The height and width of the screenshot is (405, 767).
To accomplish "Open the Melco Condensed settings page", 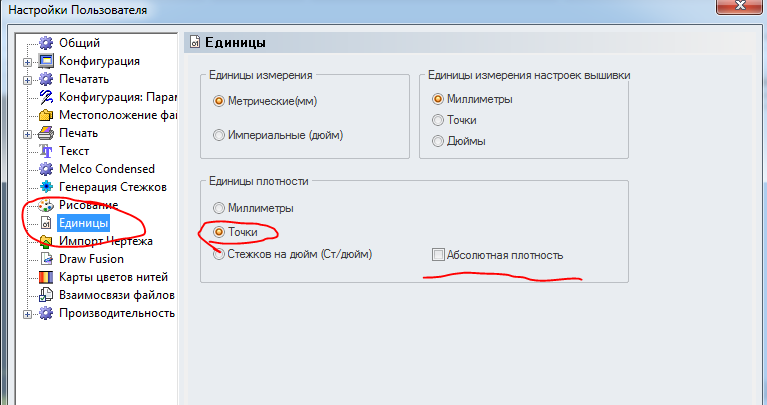I will [x=107, y=169].
